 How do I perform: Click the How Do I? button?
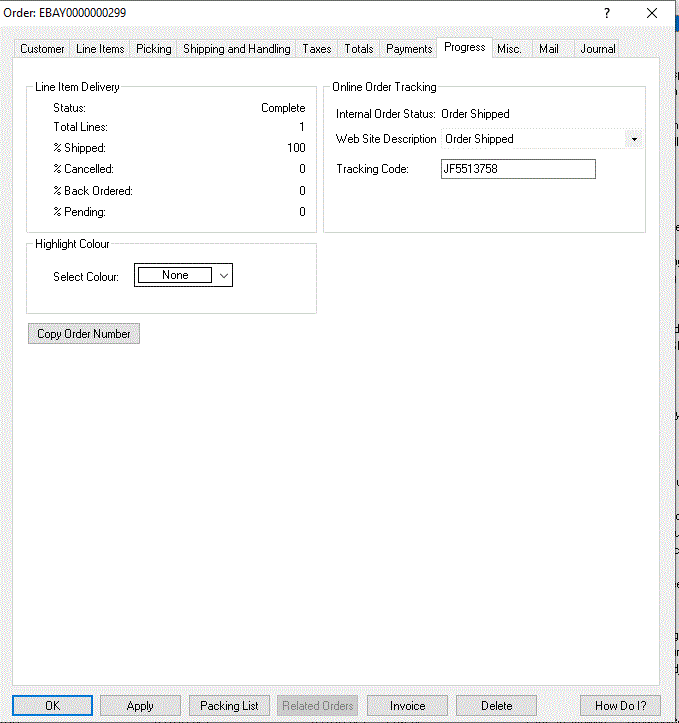[x=620, y=706]
